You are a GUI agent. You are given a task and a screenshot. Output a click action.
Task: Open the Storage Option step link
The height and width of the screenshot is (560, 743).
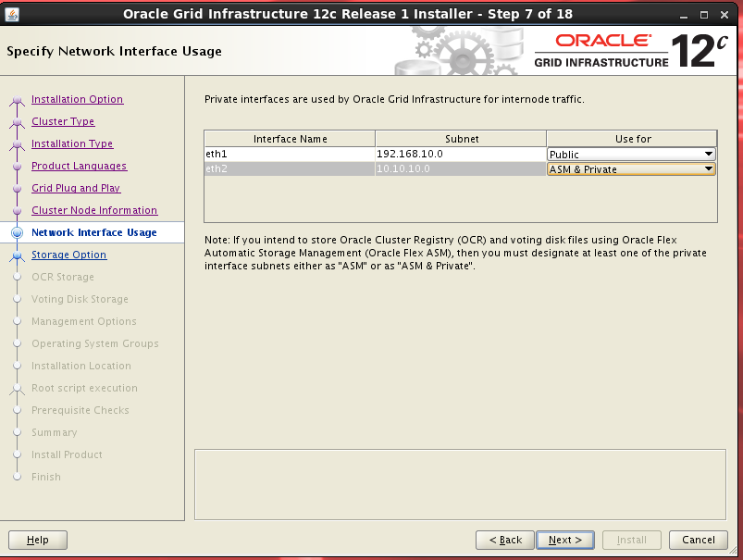68,255
